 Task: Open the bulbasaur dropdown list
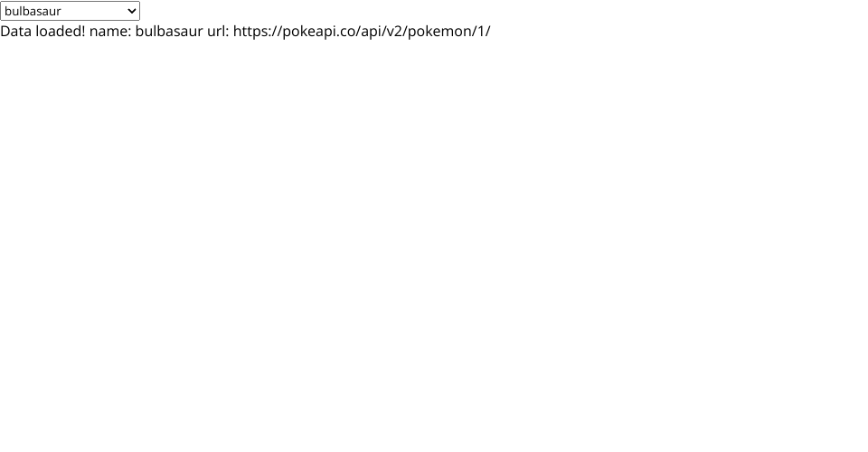(70, 11)
